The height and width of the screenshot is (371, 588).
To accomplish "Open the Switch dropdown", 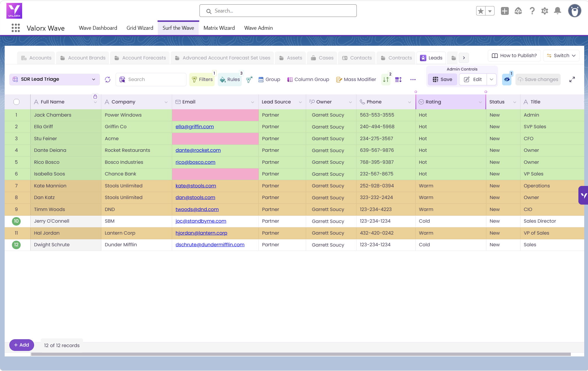I will (x=561, y=56).
